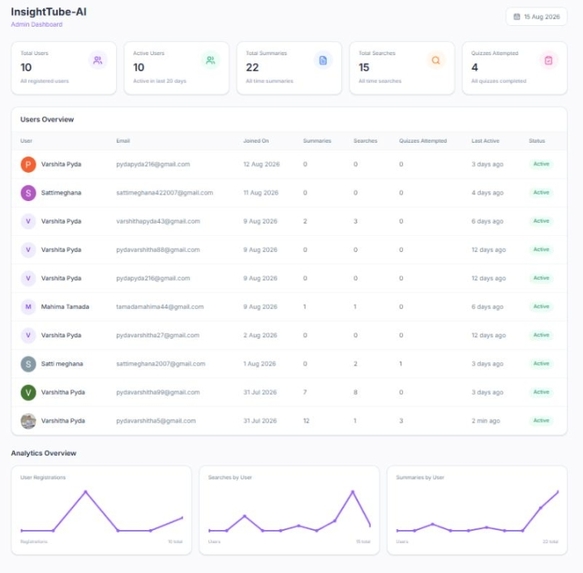Viewport: 583px width, 573px height.
Task: Click the green V avatar of pydavarshitha99@gmail.com
Action: (28, 392)
